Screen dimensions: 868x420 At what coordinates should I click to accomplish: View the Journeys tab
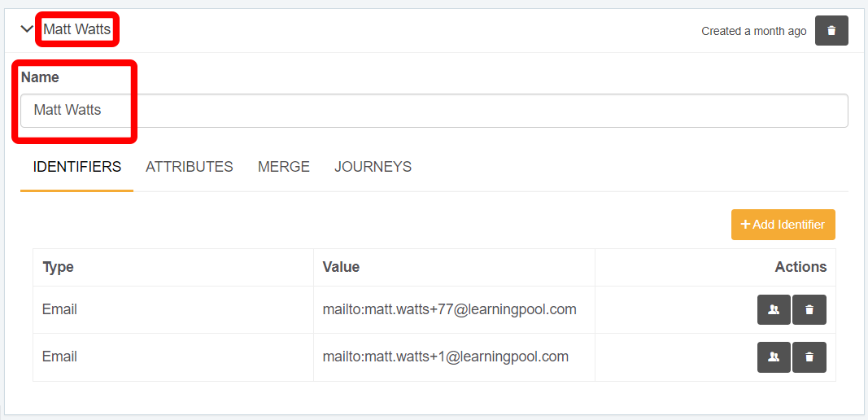(x=373, y=167)
